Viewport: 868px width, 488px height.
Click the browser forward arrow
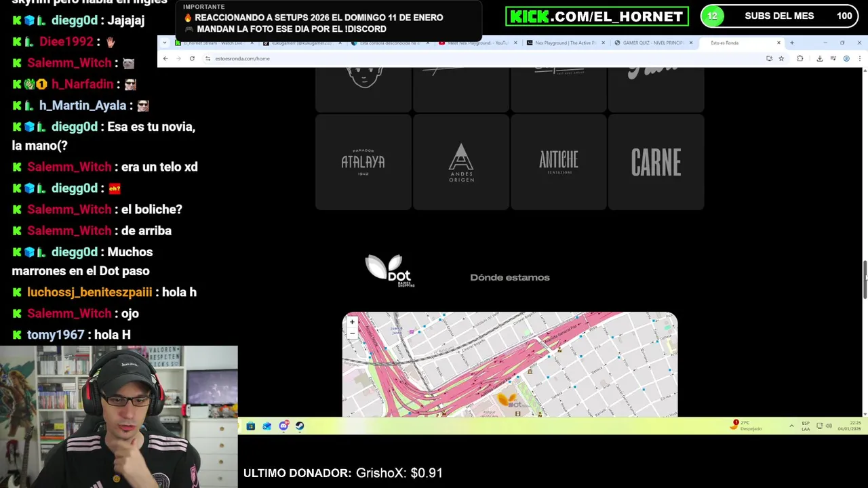(x=178, y=58)
